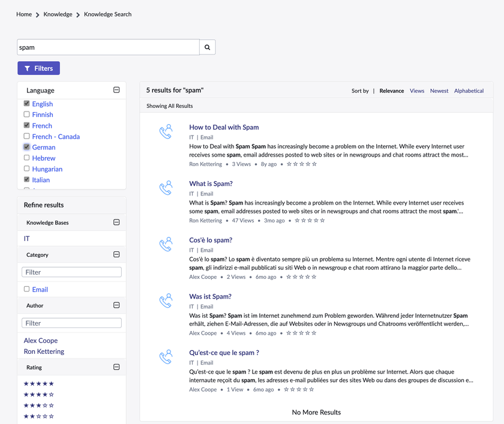This screenshot has width=504, height=424.
Task: Filter by two star rating
Action: 39,417
